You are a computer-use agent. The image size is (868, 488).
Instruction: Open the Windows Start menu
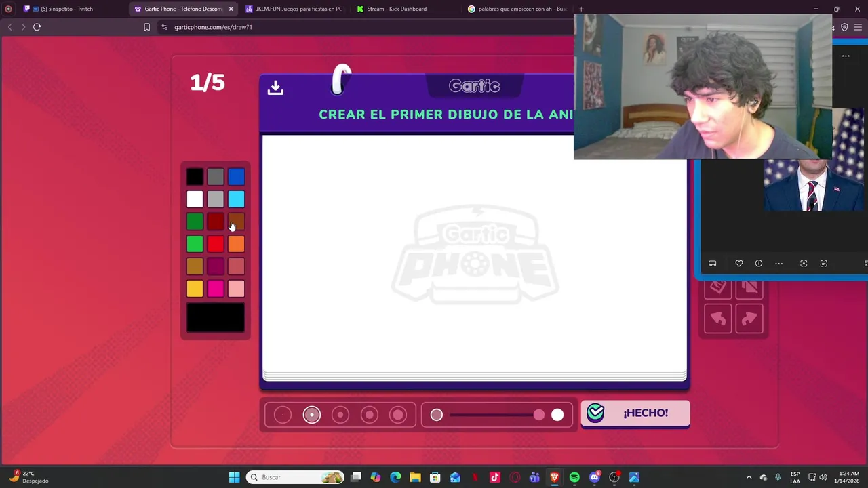234,477
